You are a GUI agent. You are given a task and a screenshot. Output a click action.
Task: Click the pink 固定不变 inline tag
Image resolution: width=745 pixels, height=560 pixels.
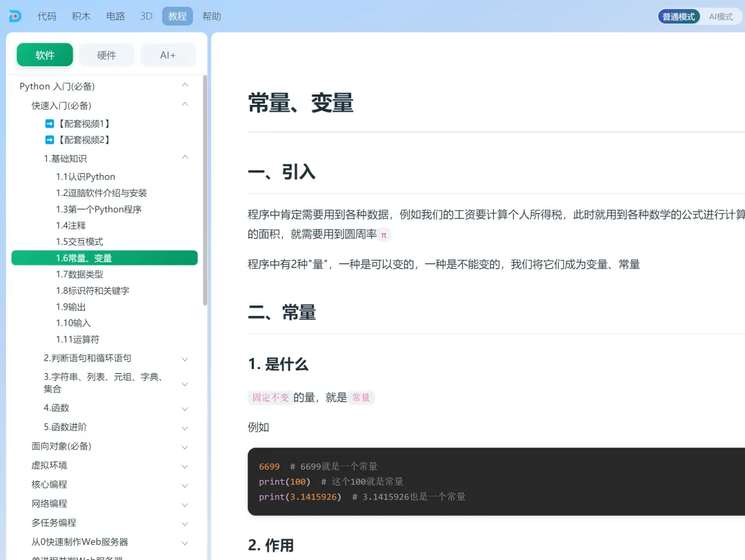[x=270, y=397]
